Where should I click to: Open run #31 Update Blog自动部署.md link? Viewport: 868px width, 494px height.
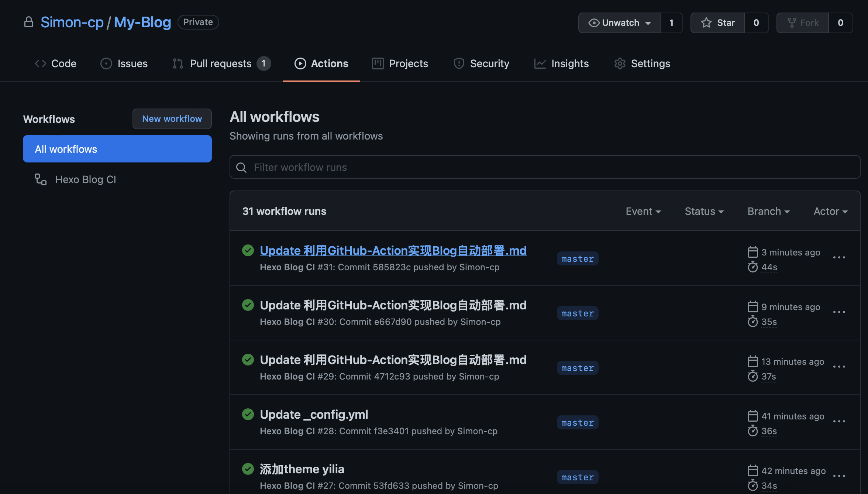click(x=393, y=251)
